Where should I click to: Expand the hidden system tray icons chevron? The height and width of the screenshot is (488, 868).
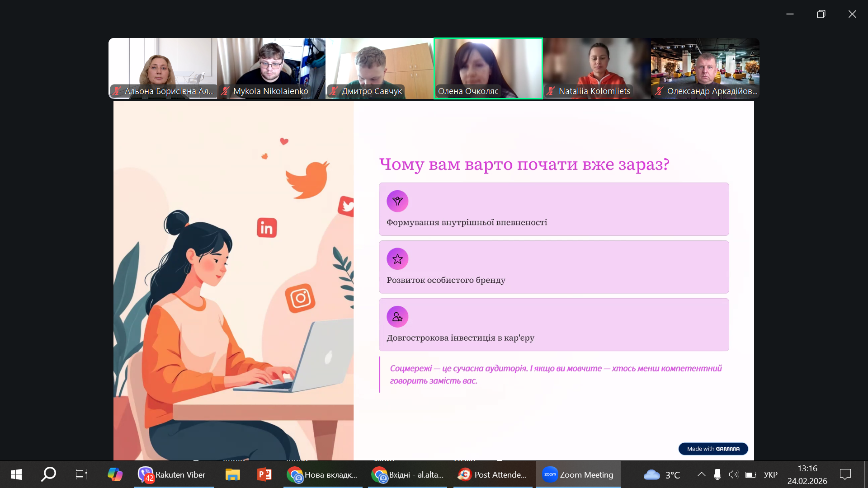coord(701,474)
